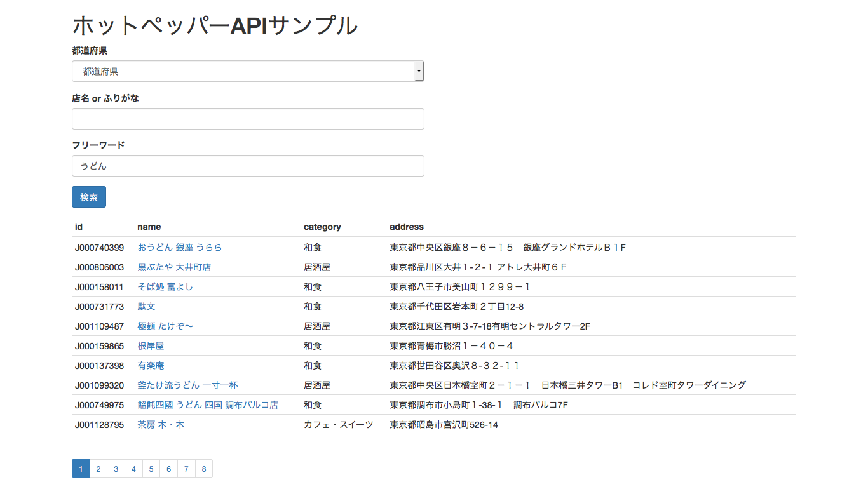Viewport: 868px width, 494px height.
Task: Click the id cell J000159865
Action: (100, 345)
